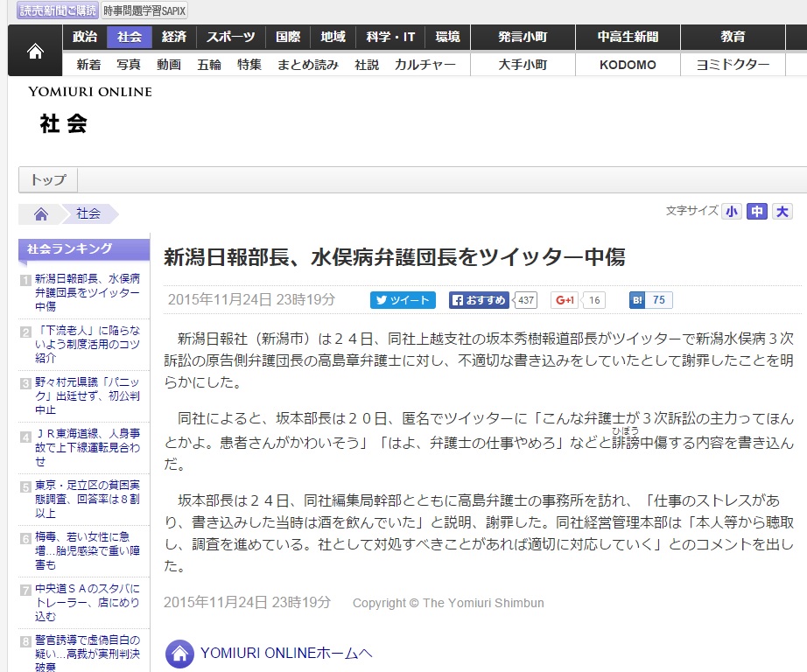807x672 pixels.
Task: Open ranking #4 JR東海道線、人身事故 article
Action: (88, 448)
